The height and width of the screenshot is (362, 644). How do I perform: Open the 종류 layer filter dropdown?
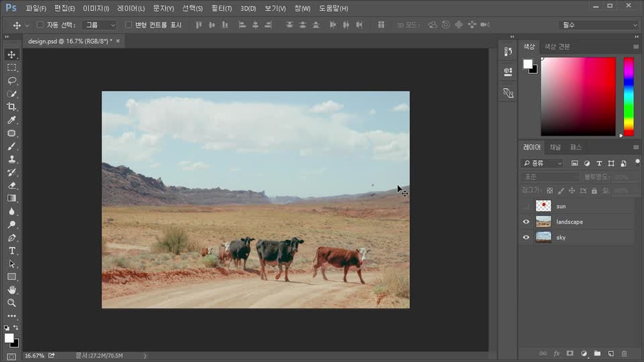click(543, 163)
